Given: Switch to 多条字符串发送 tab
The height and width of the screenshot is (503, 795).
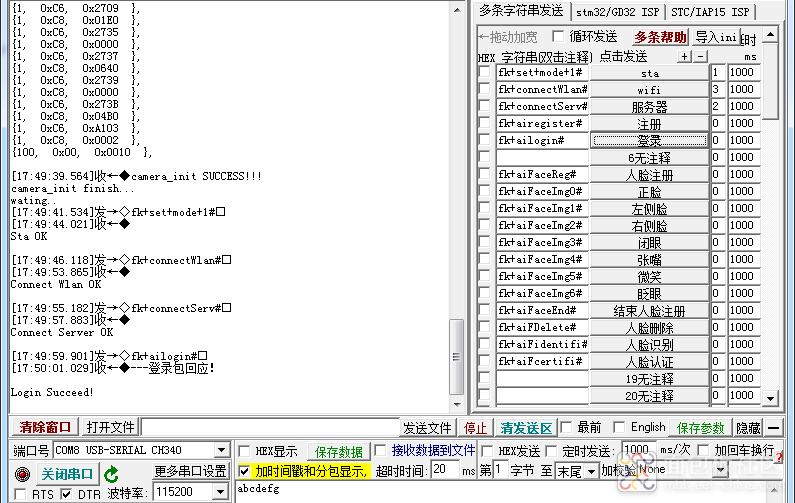Looking at the screenshot, I should click(521, 11).
